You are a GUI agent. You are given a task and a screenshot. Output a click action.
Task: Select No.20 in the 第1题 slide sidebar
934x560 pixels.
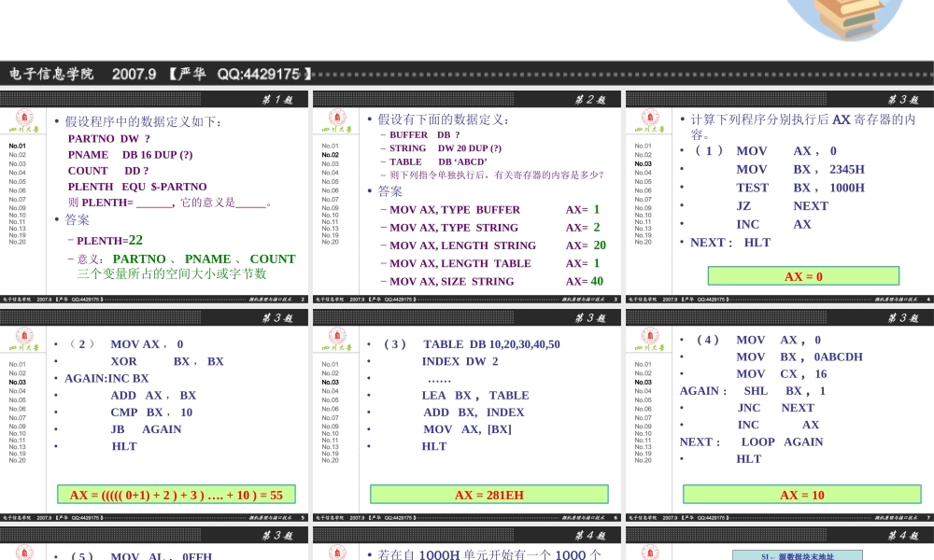click(x=18, y=242)
